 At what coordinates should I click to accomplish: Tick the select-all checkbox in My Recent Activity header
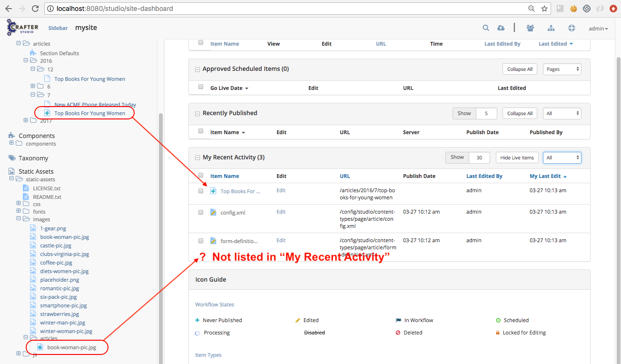(x=201, y=175)
